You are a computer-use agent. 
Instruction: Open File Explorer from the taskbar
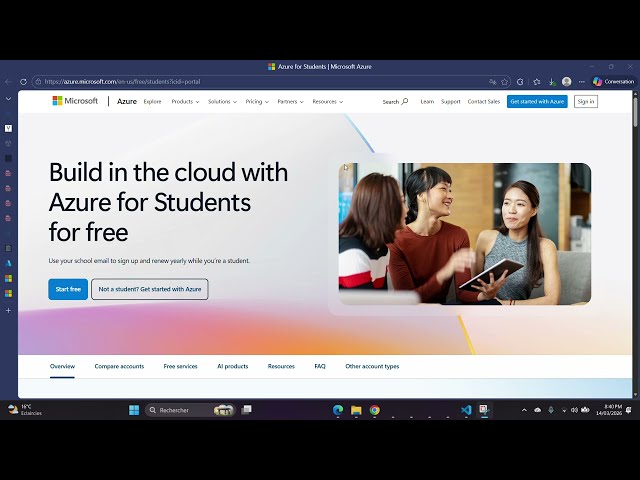356,410
